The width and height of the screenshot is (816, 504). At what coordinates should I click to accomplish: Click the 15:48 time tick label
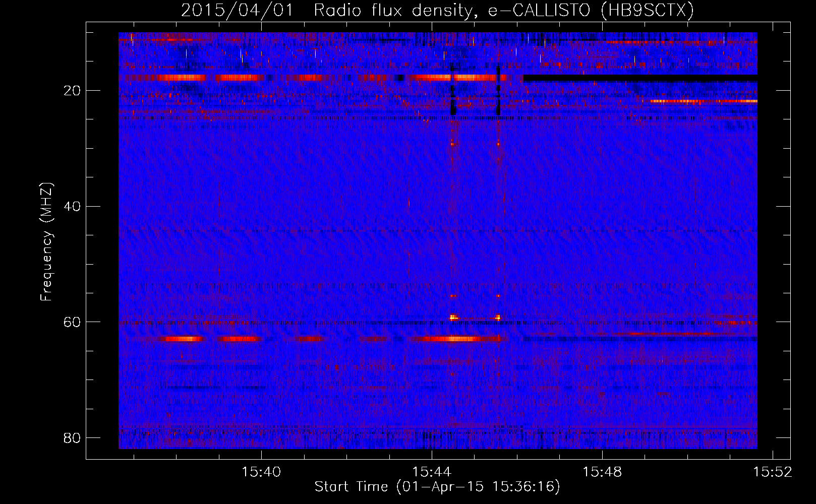[x=602, y=472]
